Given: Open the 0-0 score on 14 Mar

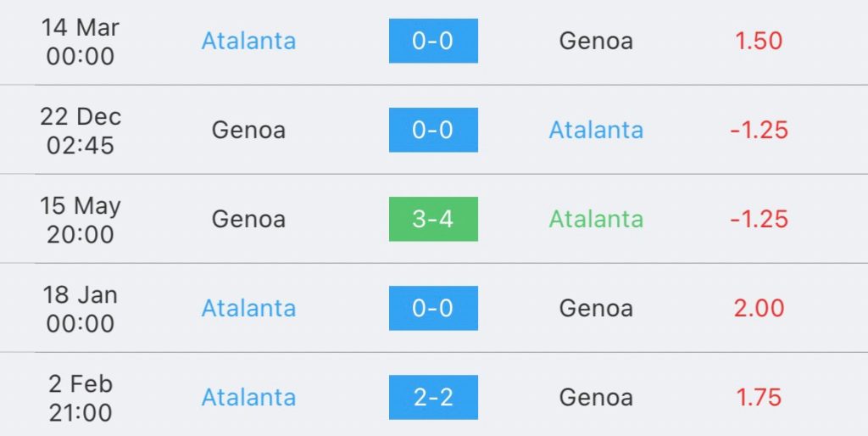Looking at the screenshot, I should pos(433,41).
